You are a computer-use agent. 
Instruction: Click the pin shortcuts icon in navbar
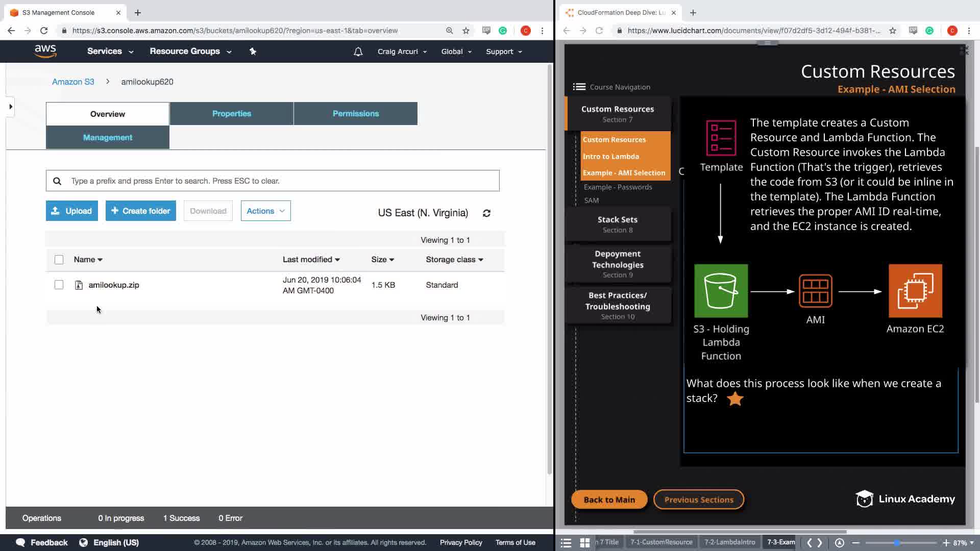click(x=253, y=51)
